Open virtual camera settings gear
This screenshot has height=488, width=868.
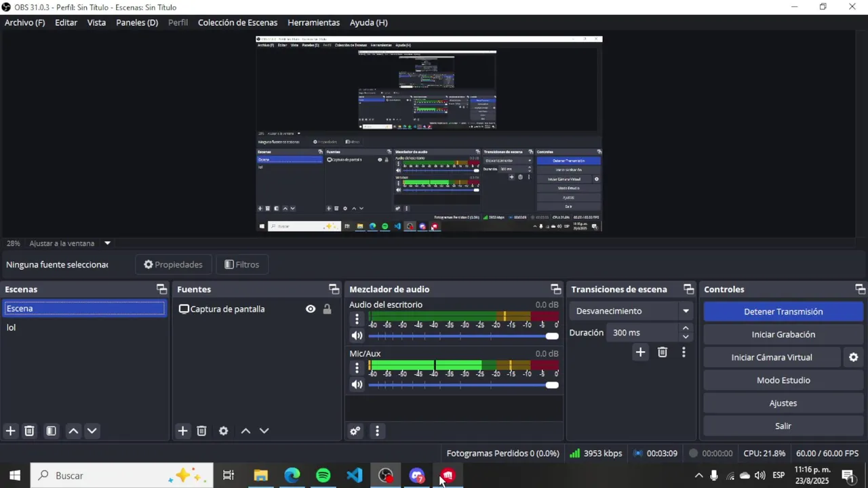pos(854,357)
